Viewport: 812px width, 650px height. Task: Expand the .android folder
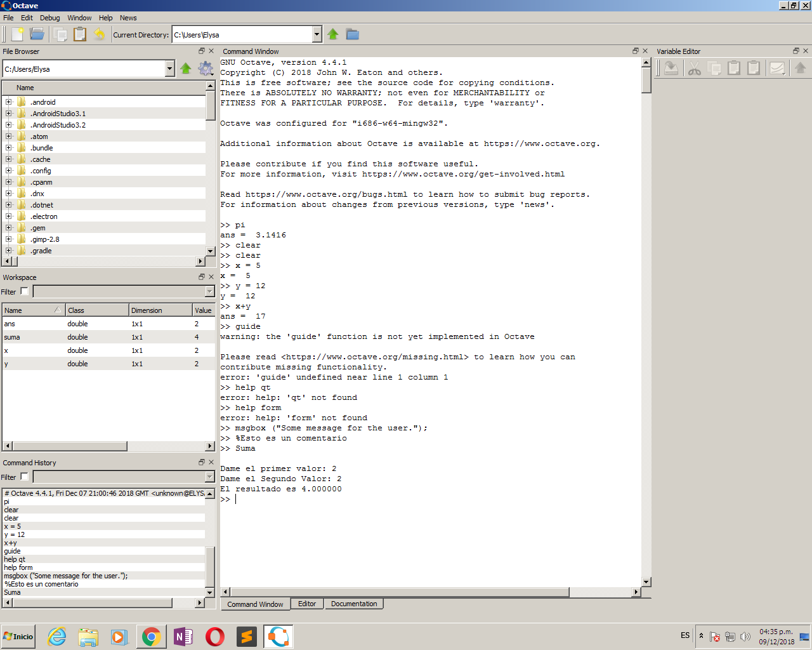(8, 102)
